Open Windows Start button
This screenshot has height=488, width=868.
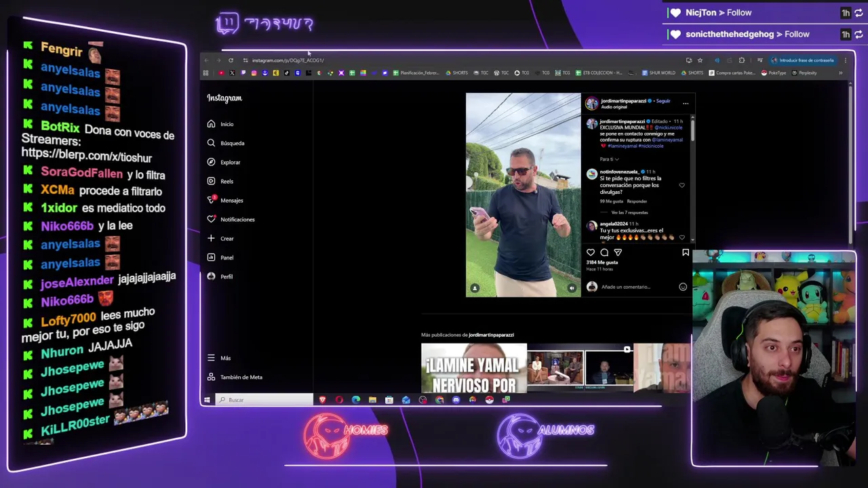[x=208, y=400]
